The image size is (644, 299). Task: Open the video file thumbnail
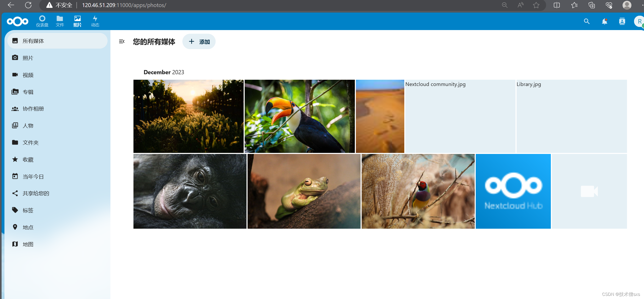pos(589,191)
